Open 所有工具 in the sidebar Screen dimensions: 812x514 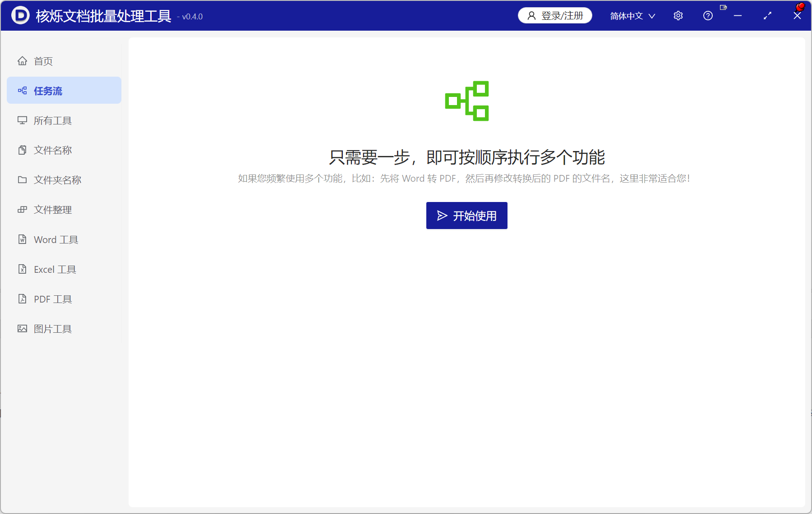click(x=64, y=120)
